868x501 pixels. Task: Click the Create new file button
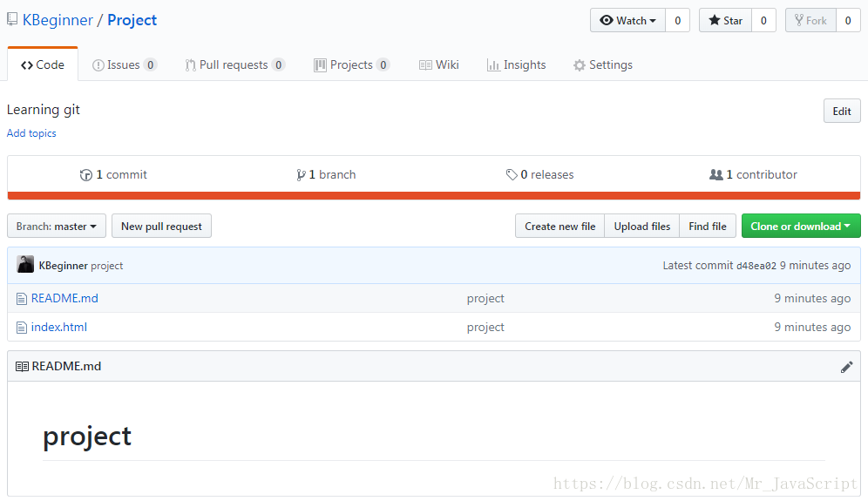(559, 226)
